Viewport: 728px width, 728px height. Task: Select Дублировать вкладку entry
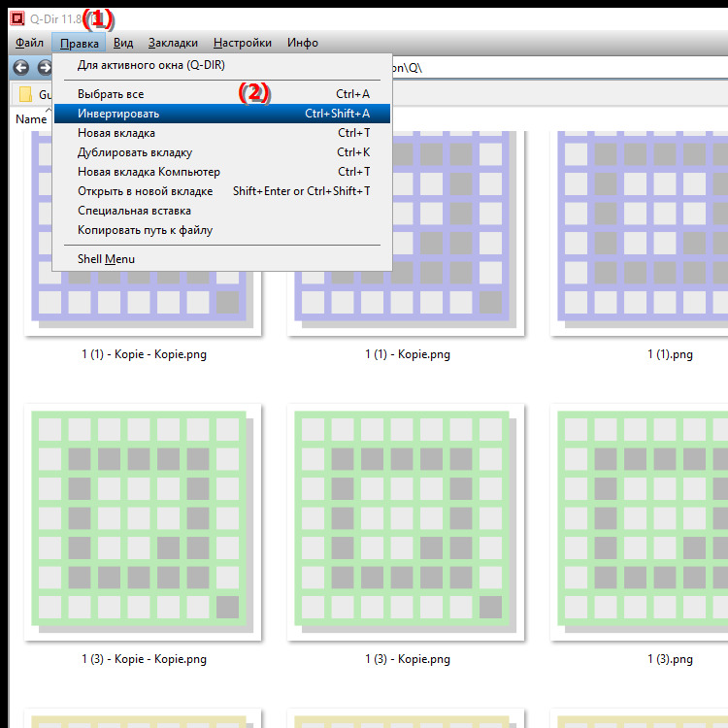(x=222, y=152)
